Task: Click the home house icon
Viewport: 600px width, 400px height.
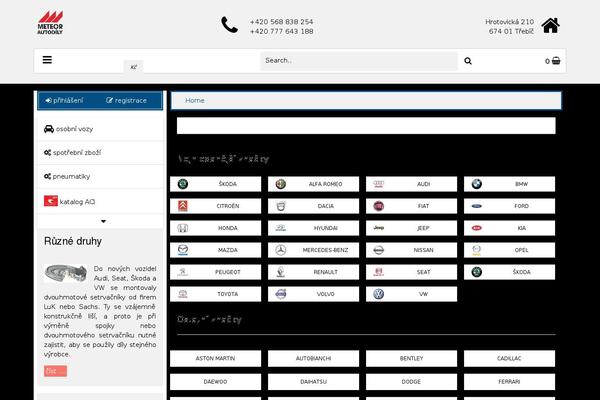Action: [551, 26]
